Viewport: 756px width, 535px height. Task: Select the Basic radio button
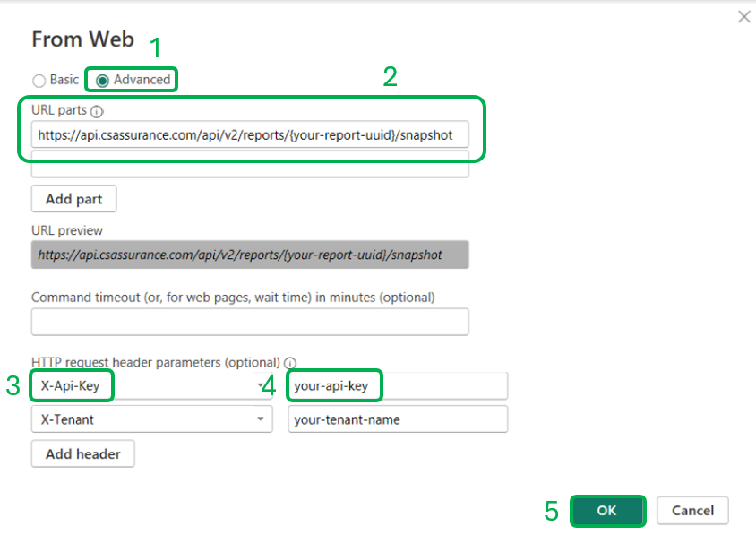tap(39, 80)
